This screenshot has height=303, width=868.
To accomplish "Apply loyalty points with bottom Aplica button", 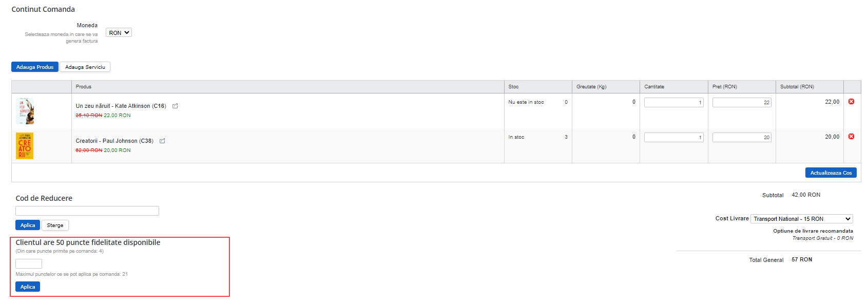I will coord(28,287).
